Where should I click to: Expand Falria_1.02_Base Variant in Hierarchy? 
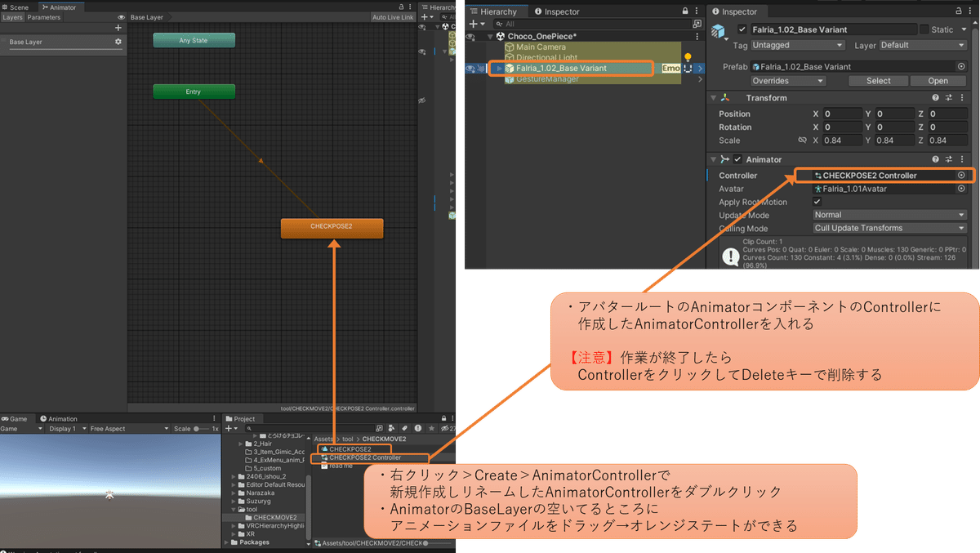[499, 69]
